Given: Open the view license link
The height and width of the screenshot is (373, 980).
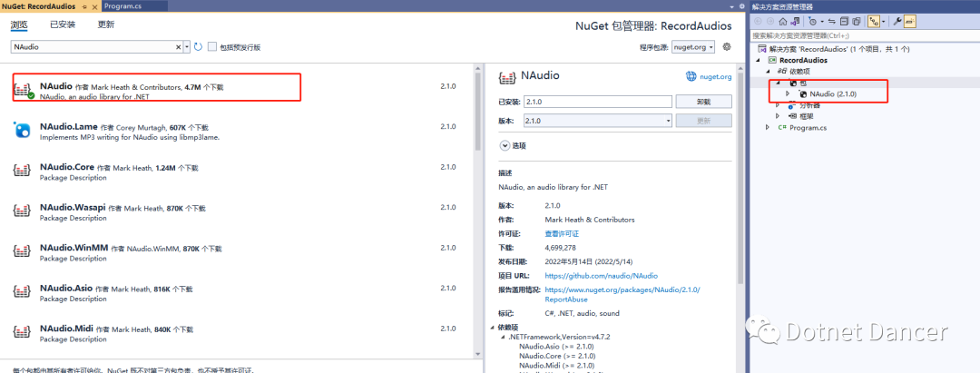Looking at the screenshot, I should pyautogui.click(x=562, y=233).
